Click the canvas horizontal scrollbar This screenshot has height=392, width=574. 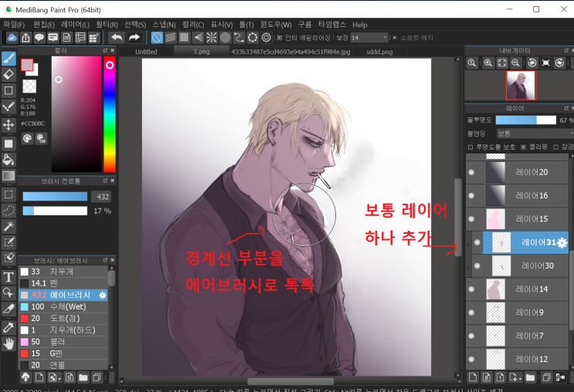tap(289, 381)
